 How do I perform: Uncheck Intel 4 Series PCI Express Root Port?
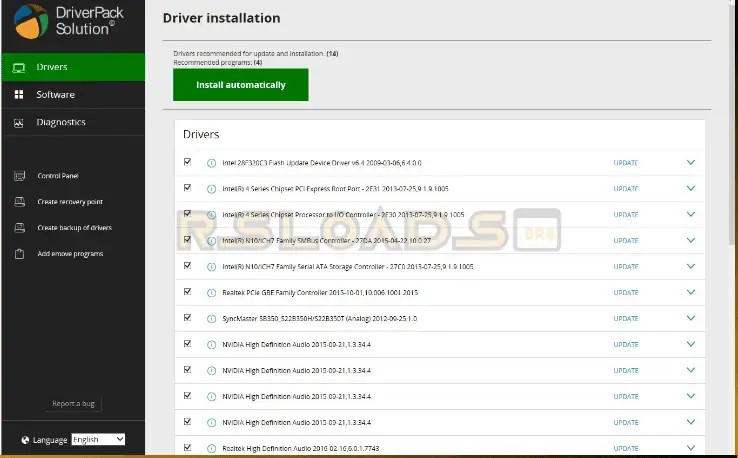[x=187, y=187]
